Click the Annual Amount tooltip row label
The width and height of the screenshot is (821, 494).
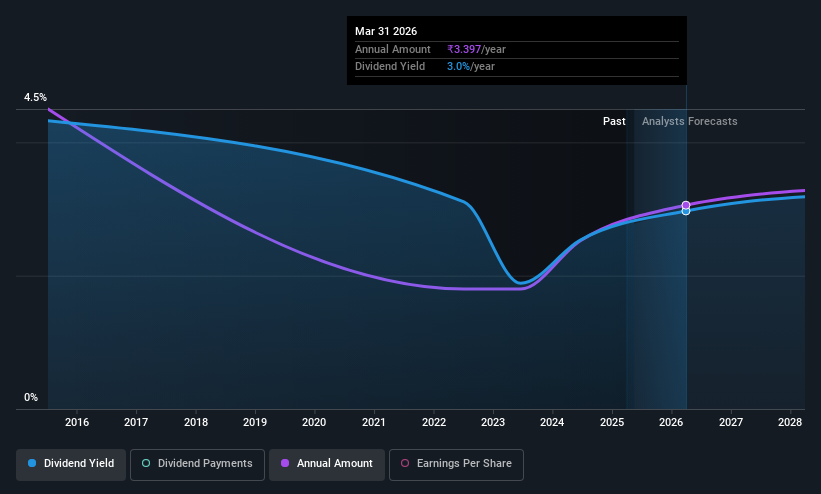point(393,49)
